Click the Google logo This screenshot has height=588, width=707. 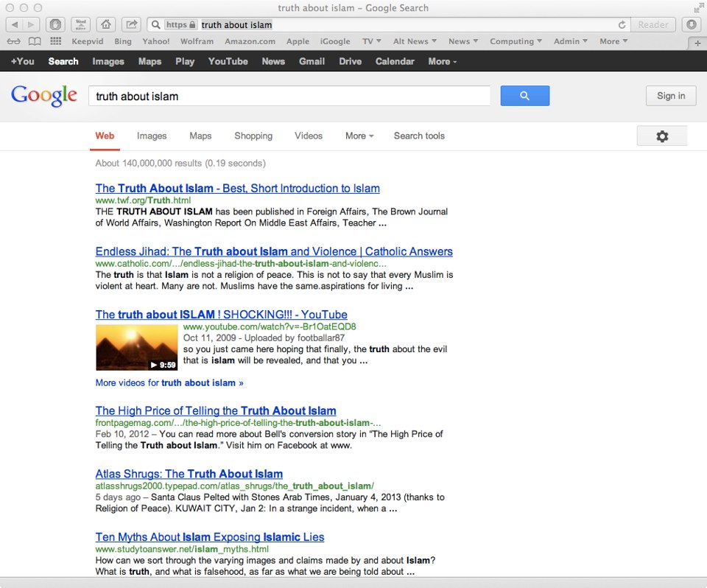[44, 95]
